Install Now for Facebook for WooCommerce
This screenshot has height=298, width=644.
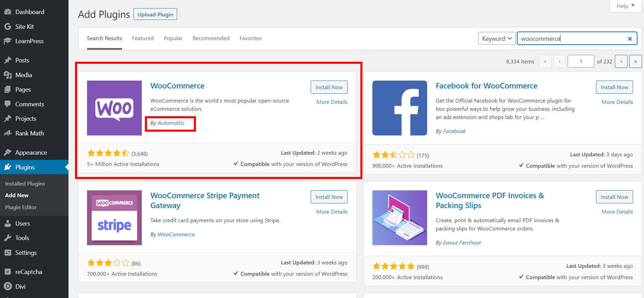point(614,87)
